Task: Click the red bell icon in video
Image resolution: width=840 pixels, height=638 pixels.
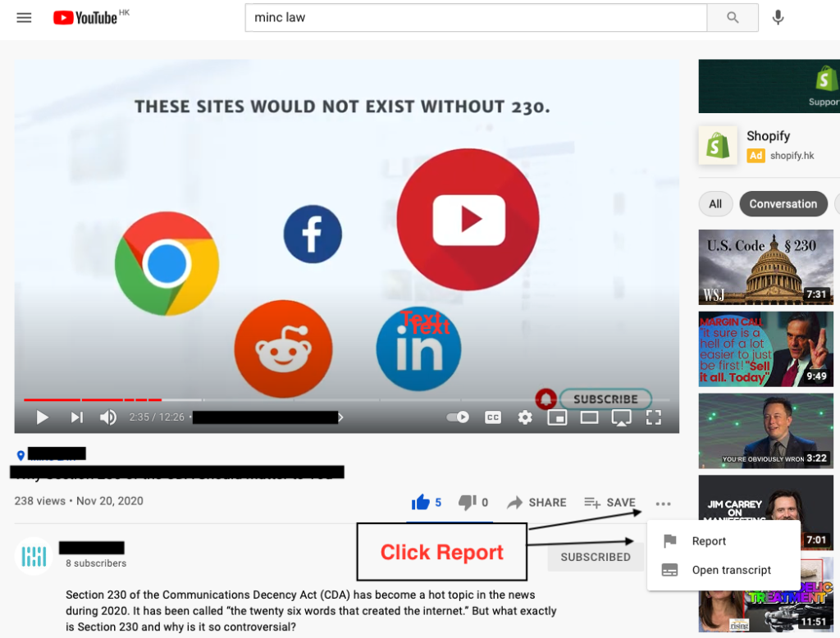Action: pos(546,399)
